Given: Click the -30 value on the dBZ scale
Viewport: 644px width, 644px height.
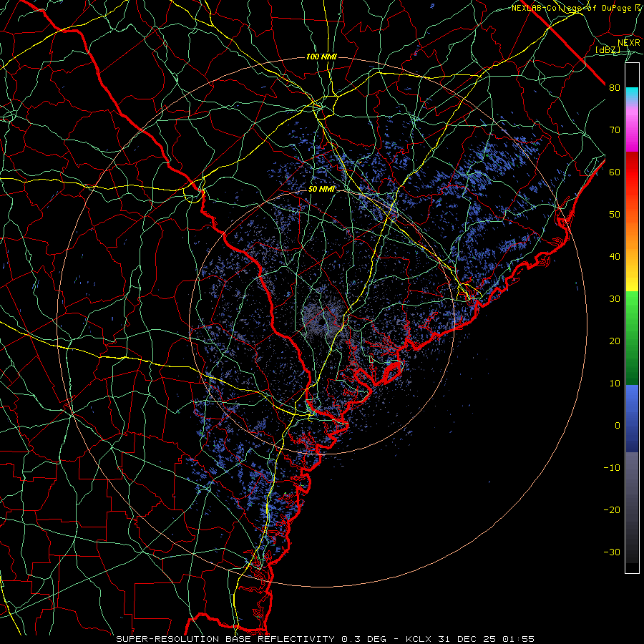Looking at the screenshot, I should (x=612, y=552).
